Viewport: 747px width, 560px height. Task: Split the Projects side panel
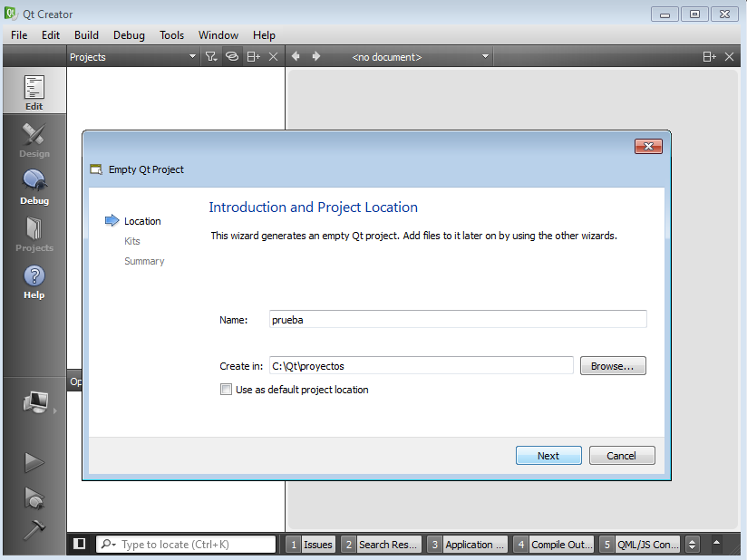coord(253,57)
